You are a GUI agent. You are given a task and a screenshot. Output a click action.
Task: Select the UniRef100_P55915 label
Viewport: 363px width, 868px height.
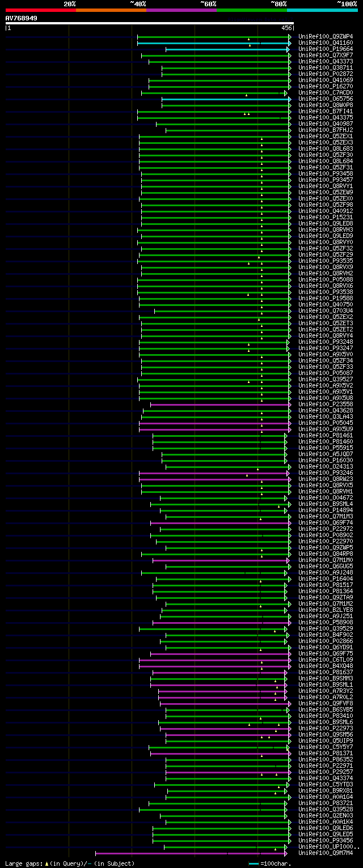325,448
